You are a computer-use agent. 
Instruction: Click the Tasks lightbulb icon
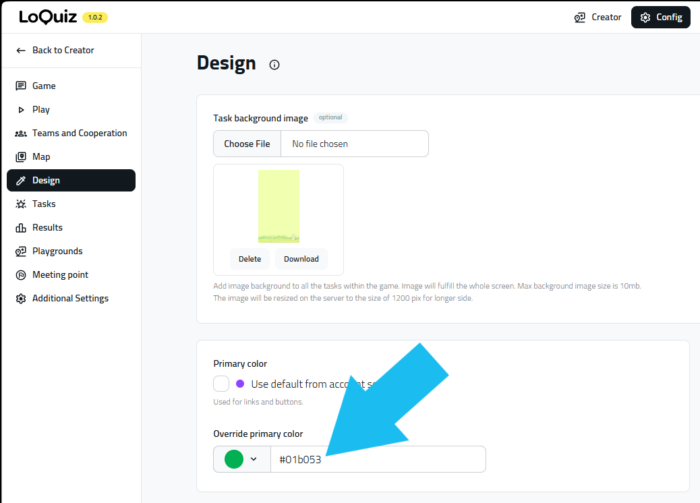tap(21, 204)
